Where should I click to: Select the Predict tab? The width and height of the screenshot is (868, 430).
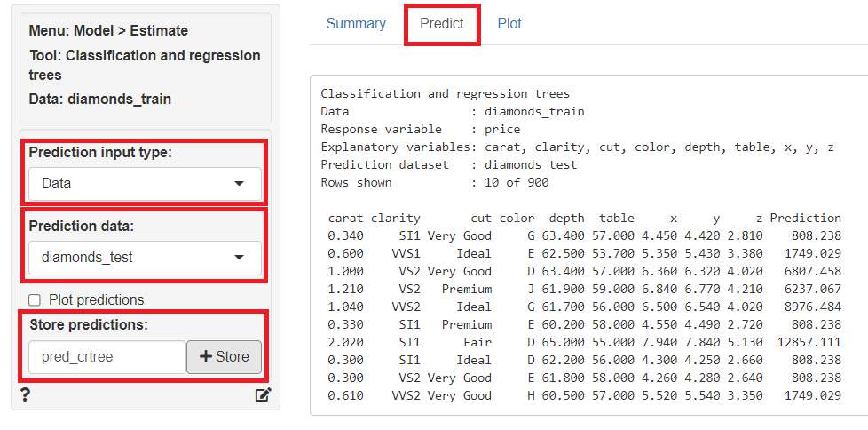[x=442, y=24]
